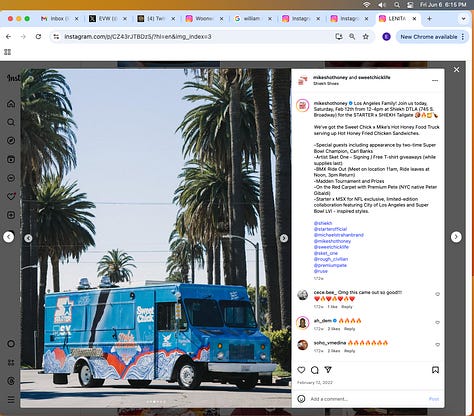Image resolution: width=474 pixels, height=416 pixels.
Task: Open Messages in the sidebar
Action: coord(11,178)
